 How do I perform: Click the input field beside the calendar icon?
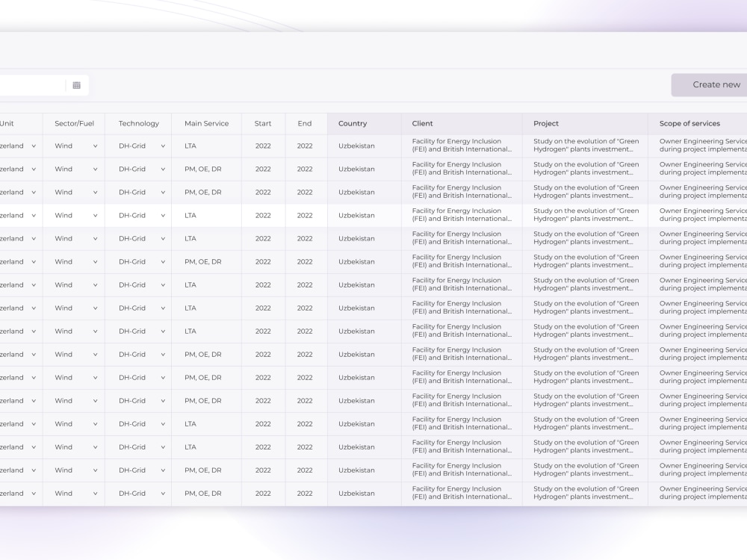click(31, 84)
